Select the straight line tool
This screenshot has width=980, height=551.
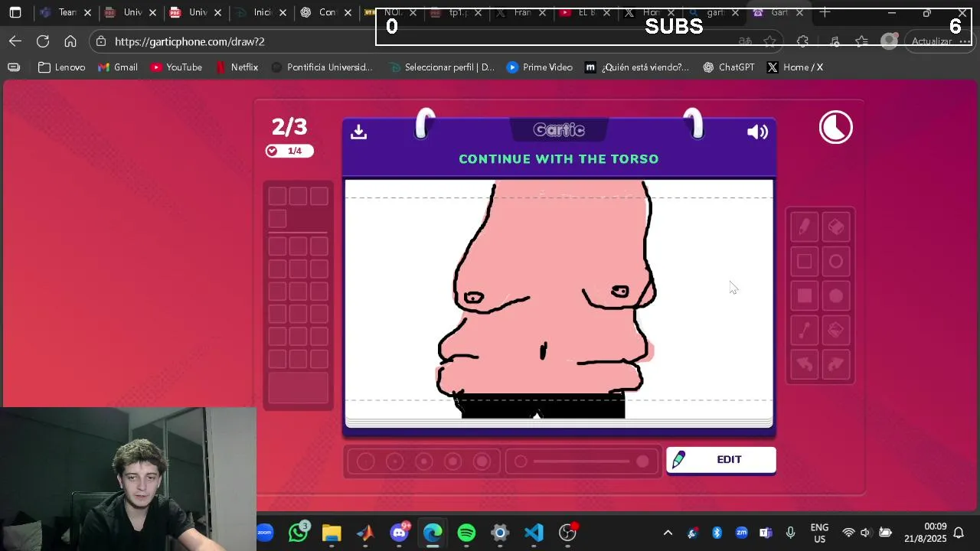click(x=804, y=331)
